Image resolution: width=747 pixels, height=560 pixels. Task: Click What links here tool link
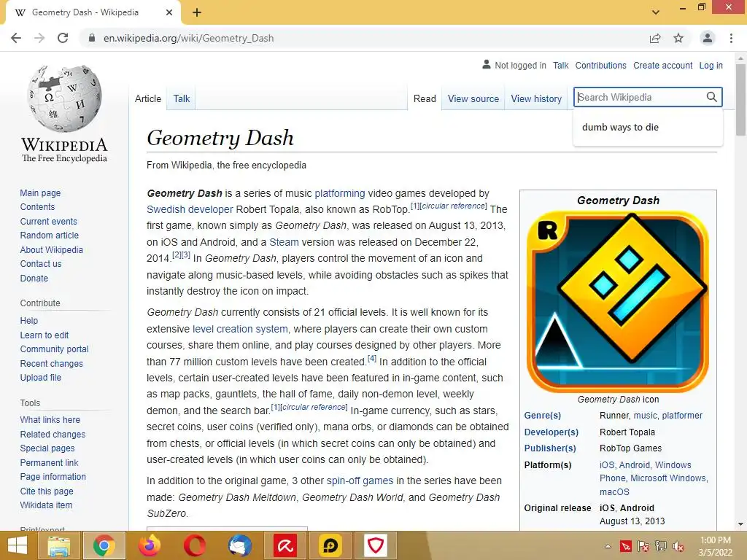tap(50, 419)
